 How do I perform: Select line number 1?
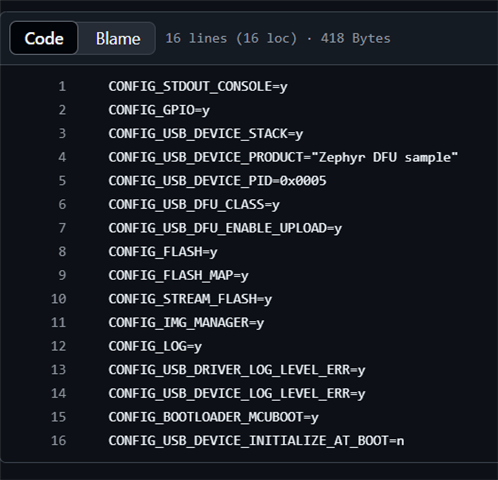click(62, 86)
